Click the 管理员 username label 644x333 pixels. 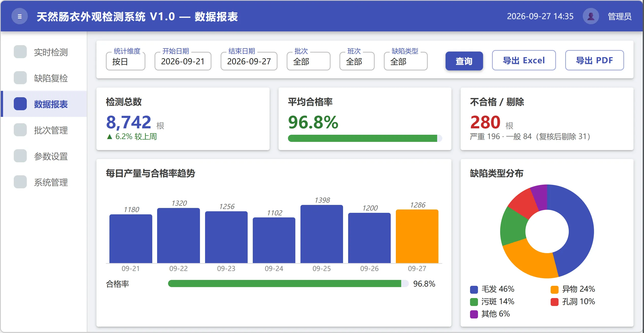[x=620, y=17]
